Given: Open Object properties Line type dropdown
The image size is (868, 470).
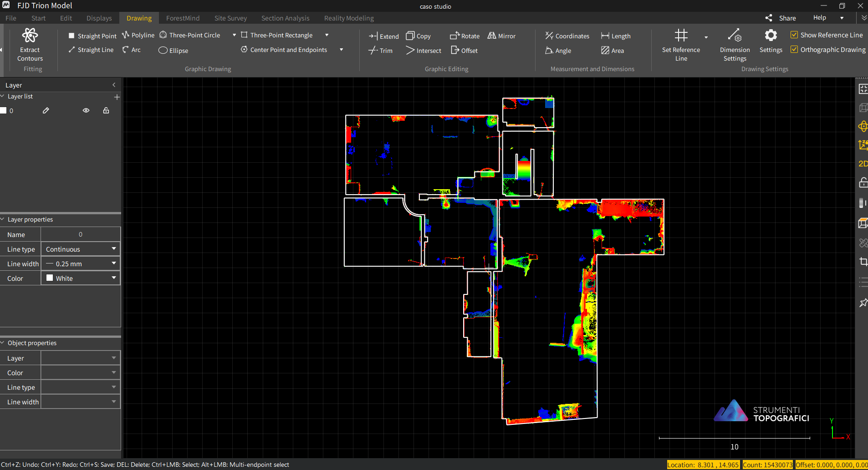Looking at the screenshot, I should coord(81,387).
